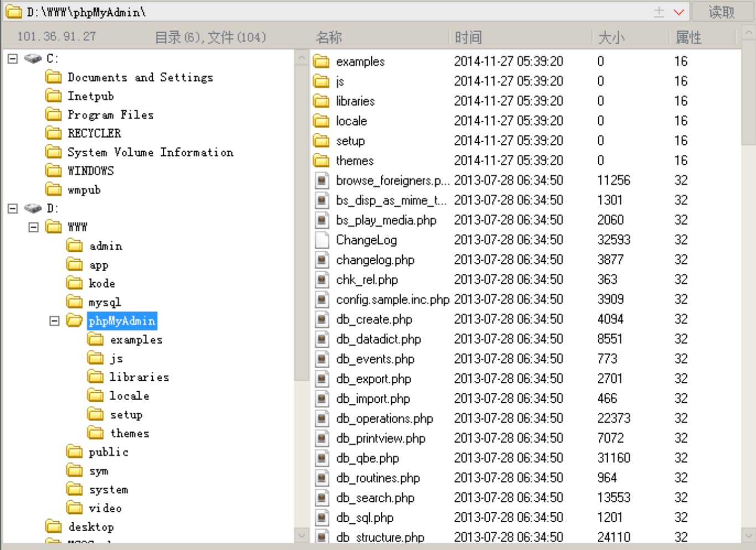This screenshot has height=550, width=756.
Task: Click the WINDOWS folder icon
Action: click(x=54, y=170)
